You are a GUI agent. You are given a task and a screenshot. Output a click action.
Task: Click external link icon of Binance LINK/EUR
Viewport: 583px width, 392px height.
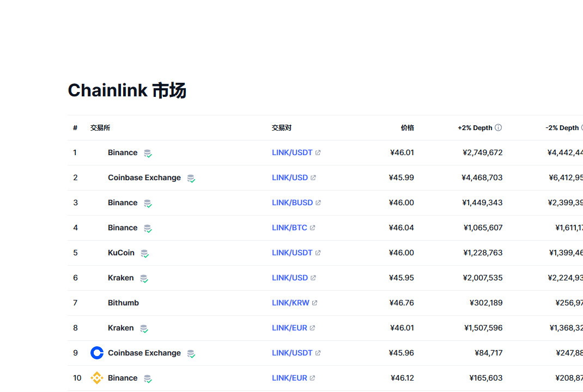point(313,378)
